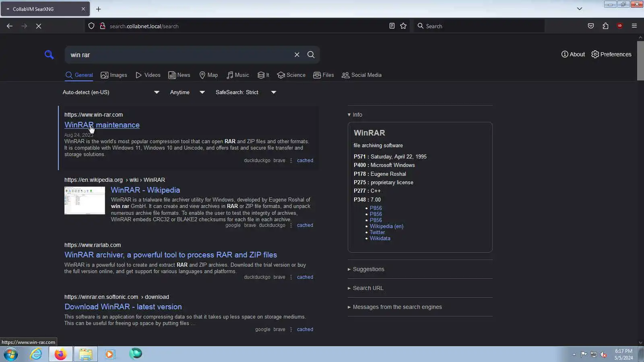The width and height of the screenshot is (644, 362).
Task: Open Download WinRAR - latest version result
Action: point(123,307)
